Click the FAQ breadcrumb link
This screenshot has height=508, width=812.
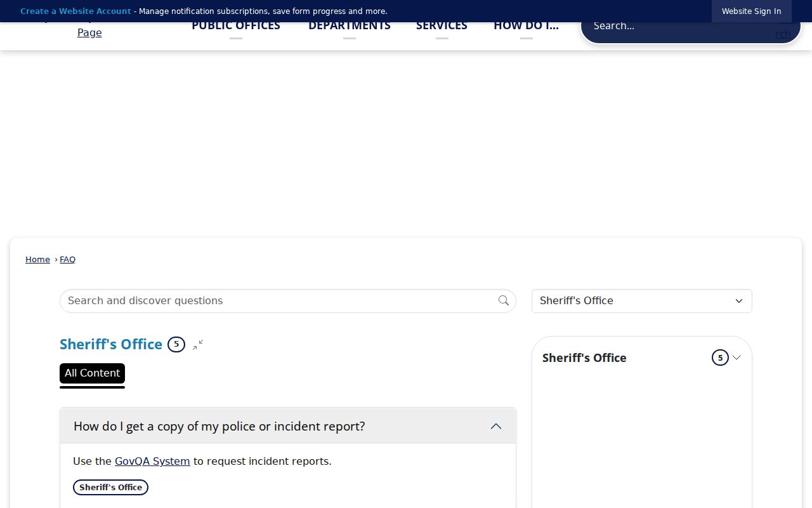coord(67,259)
